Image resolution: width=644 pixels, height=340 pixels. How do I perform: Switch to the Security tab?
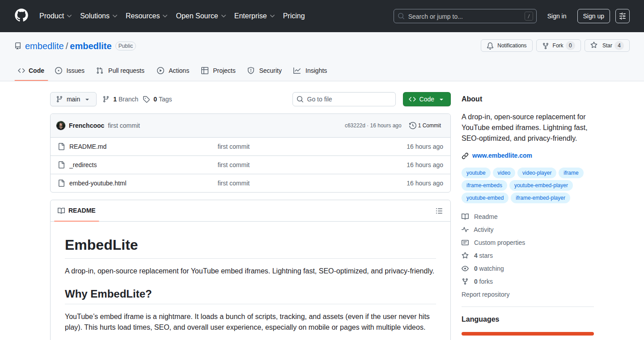pos(265,71)
